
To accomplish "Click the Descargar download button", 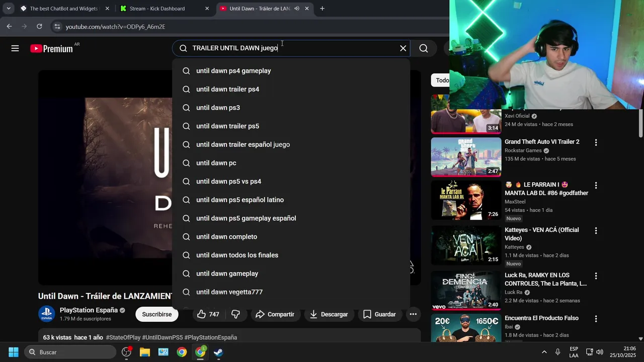I will pyautogui.click(x=329, y=314).
